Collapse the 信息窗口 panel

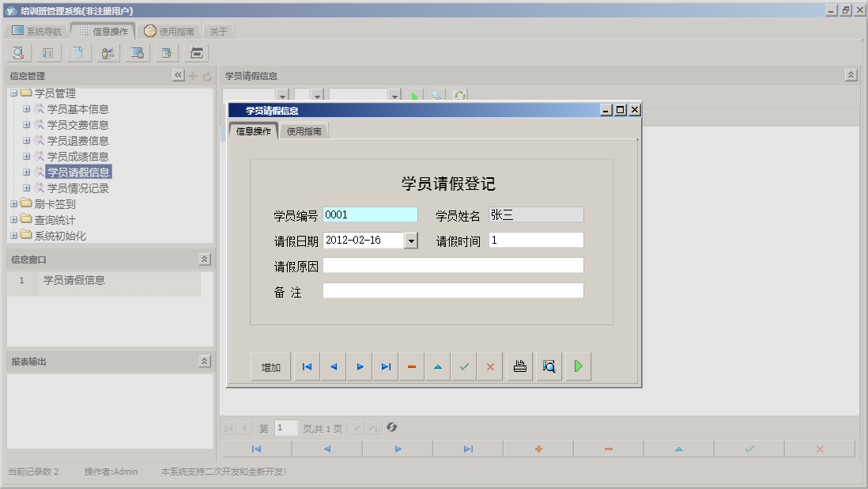coord(204,259)
